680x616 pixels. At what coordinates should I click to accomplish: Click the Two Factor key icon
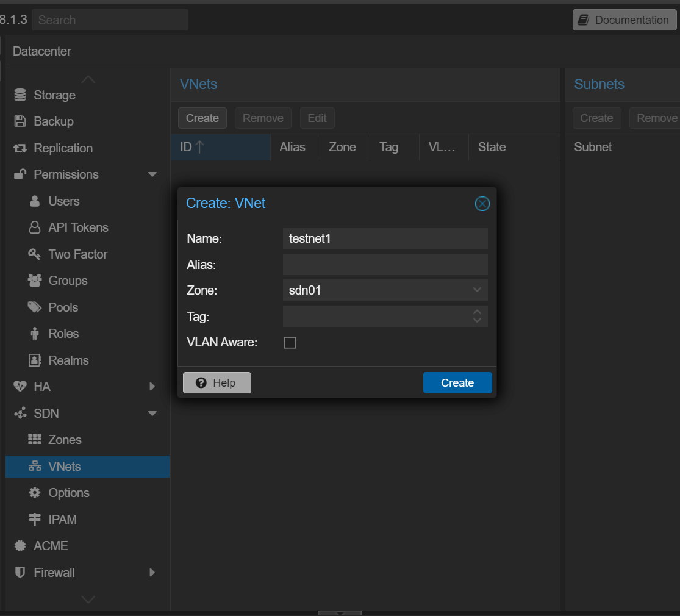coord(35,254)
